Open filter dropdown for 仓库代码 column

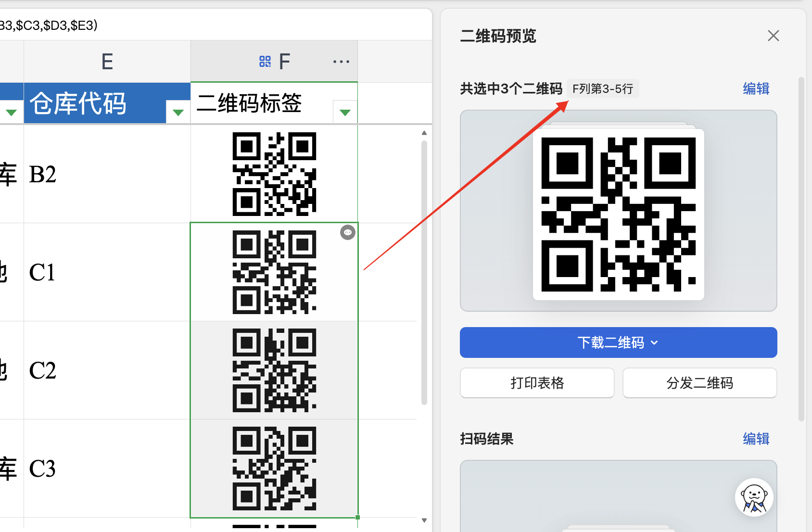(178, 112)
